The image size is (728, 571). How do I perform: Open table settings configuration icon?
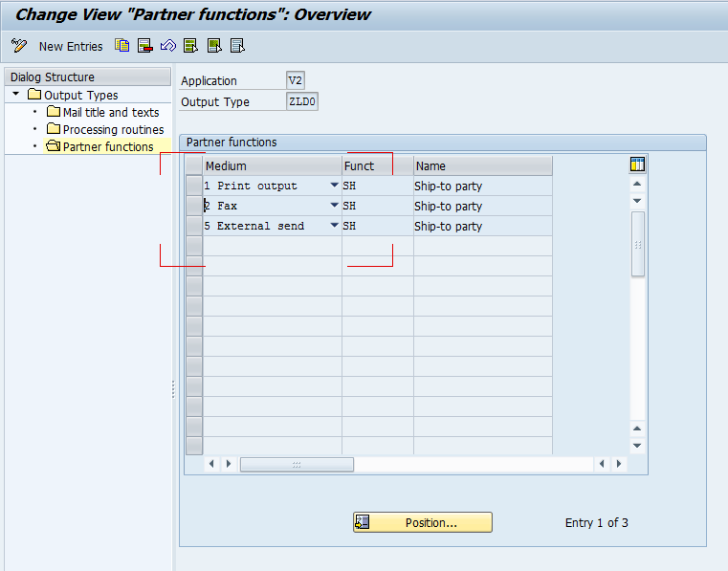(637, 165)
